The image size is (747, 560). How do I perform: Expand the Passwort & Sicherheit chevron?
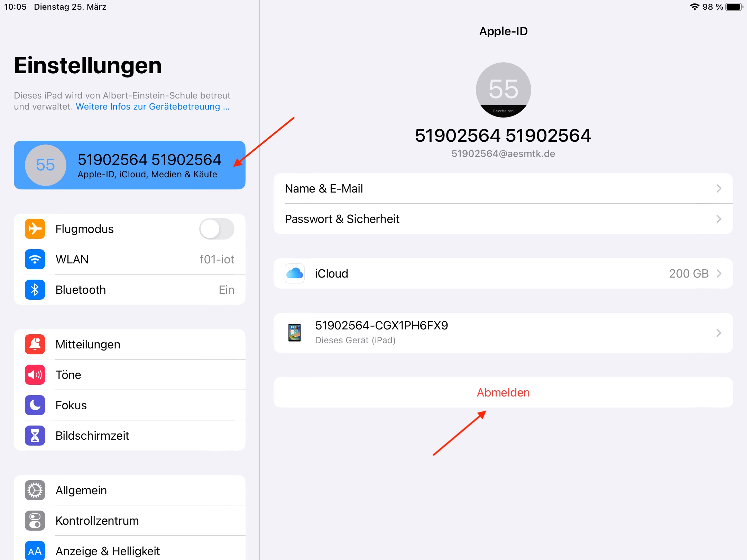click(x=719, y=219)
